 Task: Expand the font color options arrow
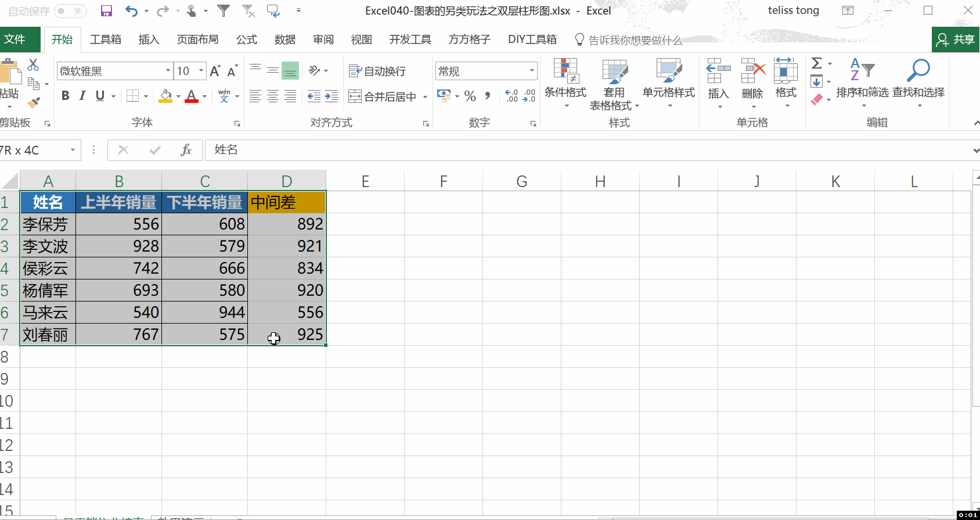click(204, 96)
